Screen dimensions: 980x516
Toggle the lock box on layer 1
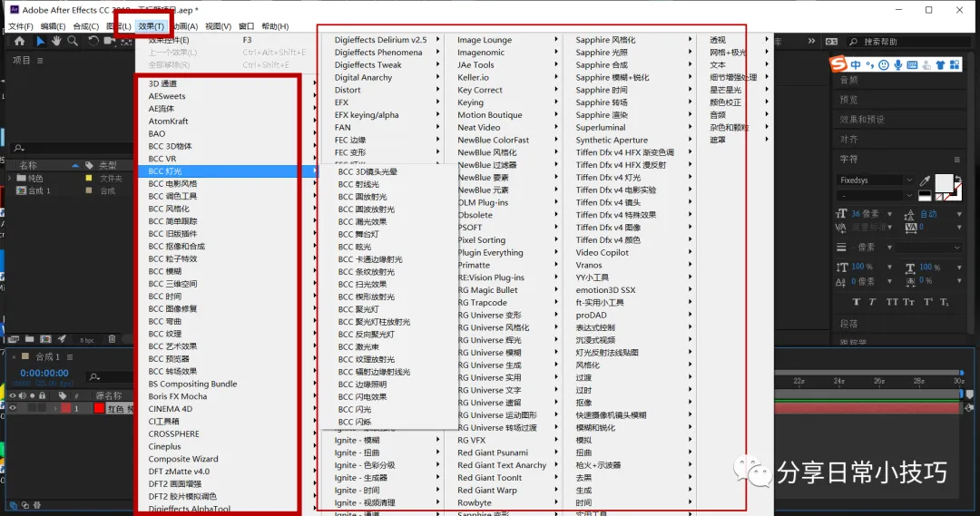tap(43, 408)
